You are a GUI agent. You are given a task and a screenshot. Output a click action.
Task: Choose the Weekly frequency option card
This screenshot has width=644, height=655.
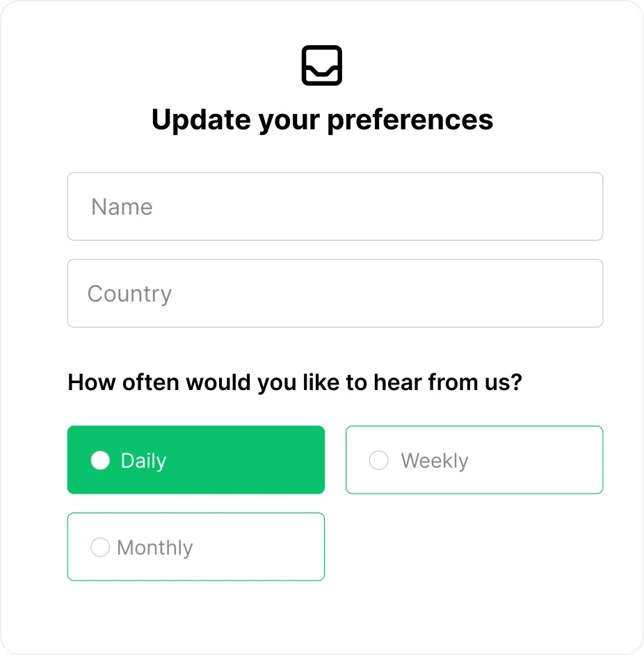474,460
